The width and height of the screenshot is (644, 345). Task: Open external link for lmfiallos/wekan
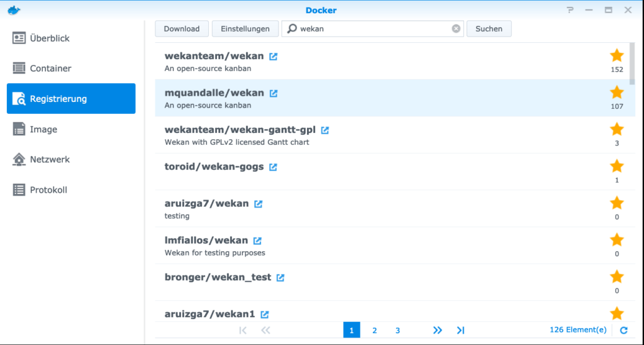coord(257,241)
